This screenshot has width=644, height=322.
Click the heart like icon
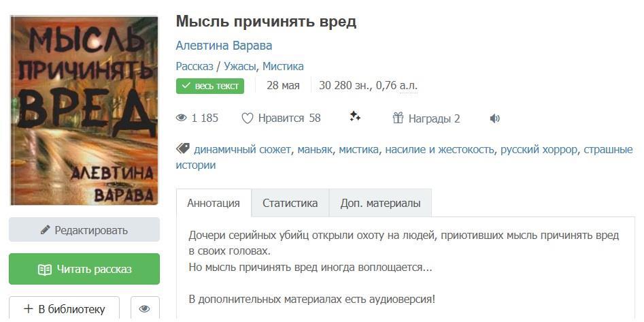248,118
